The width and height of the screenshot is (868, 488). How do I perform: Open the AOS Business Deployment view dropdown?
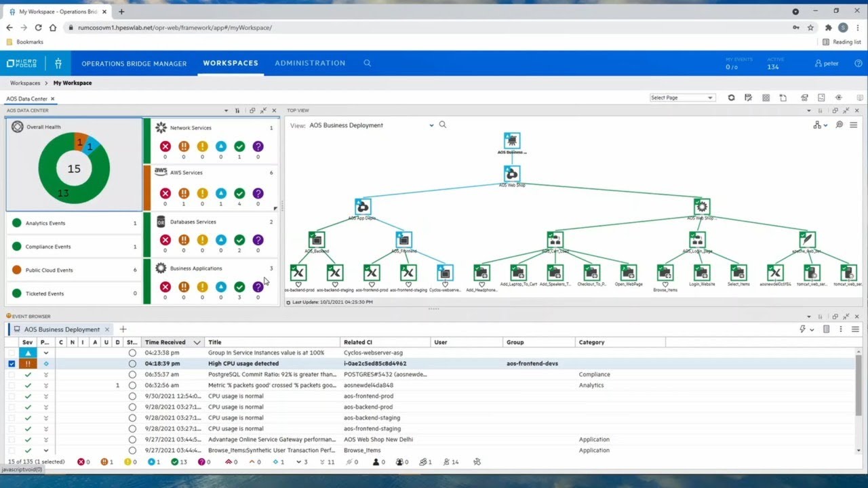431,125
